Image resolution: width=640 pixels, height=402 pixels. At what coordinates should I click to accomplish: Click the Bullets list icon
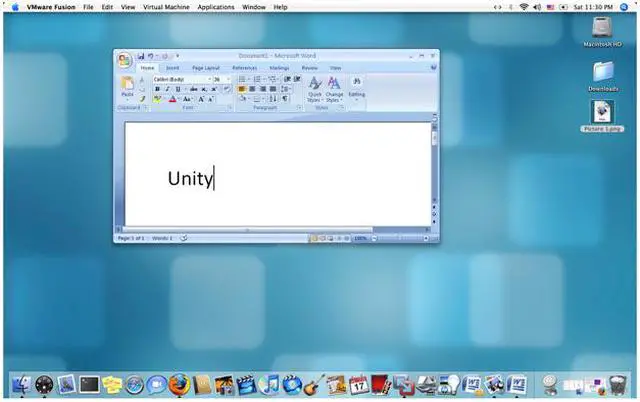tap(242, 79)
